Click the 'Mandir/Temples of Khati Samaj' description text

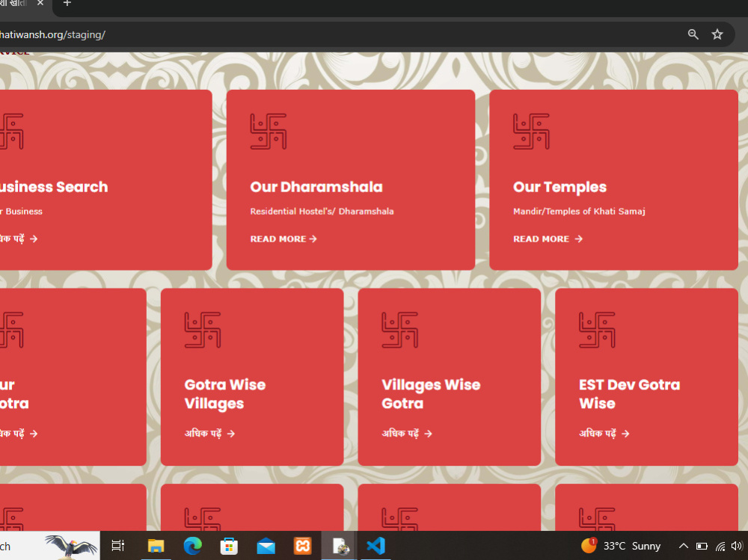[x=579, y=212]
